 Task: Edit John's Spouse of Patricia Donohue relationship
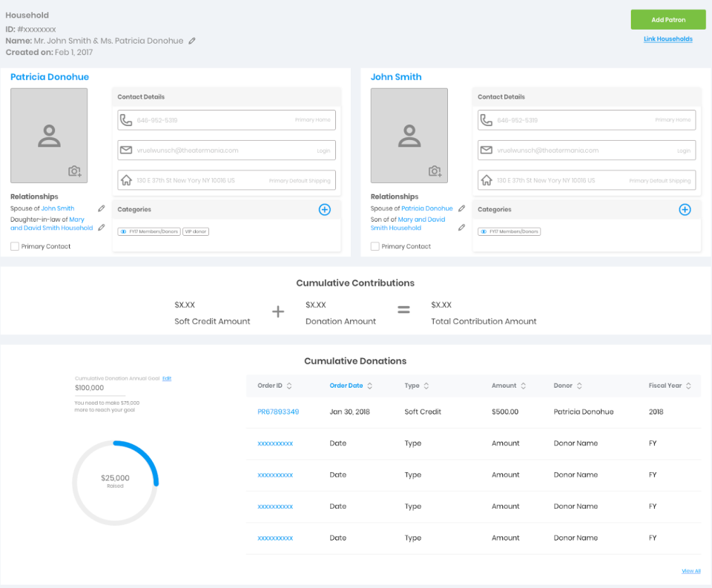pos(461,208)
